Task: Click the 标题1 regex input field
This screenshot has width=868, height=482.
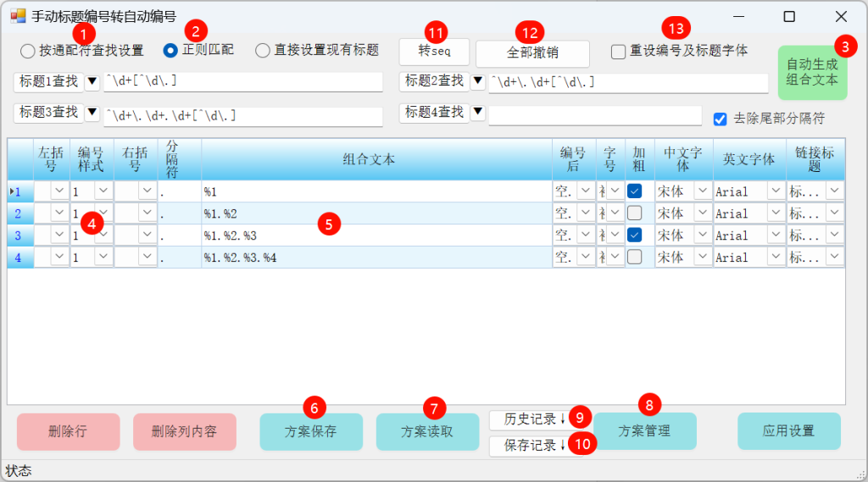Action: coord(243,82)
